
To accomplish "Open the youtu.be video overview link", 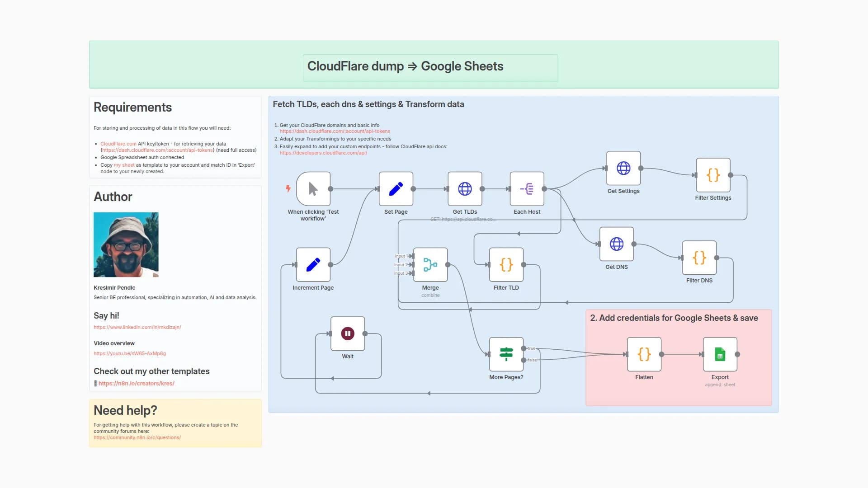I will pos(130,353).
